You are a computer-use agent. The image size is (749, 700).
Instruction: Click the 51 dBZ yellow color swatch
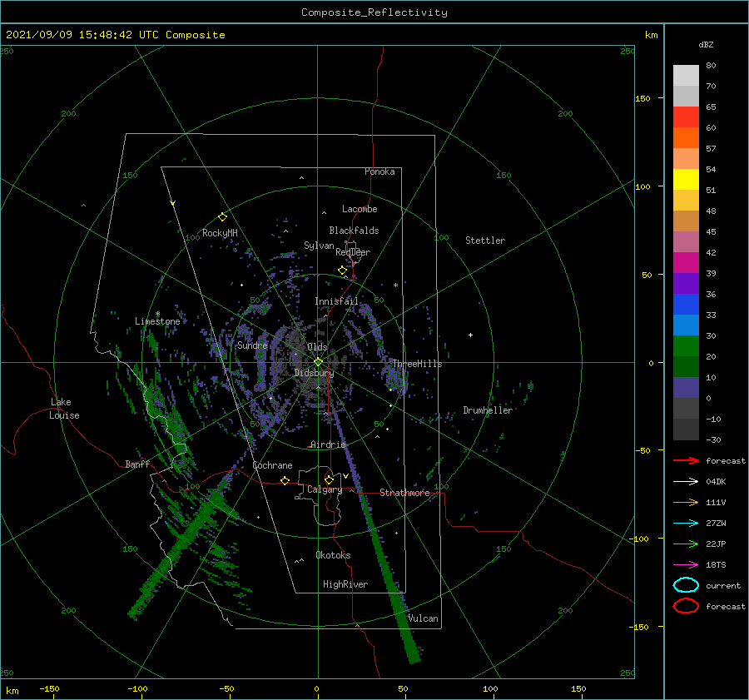pos(686,179)
